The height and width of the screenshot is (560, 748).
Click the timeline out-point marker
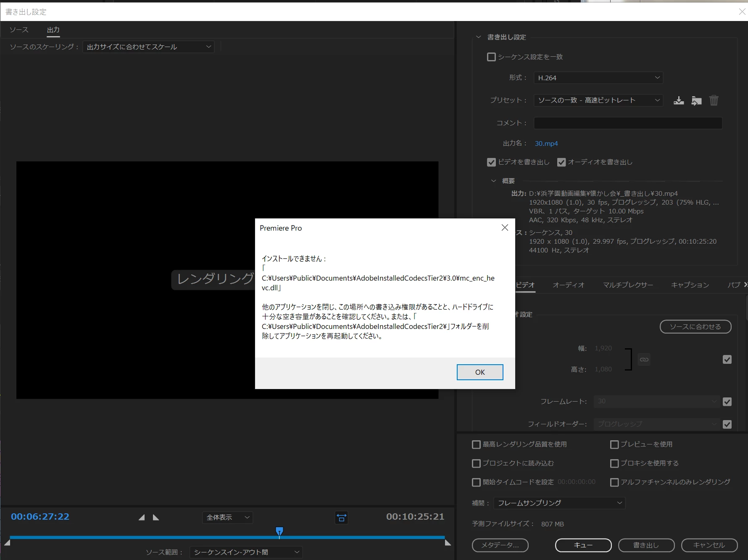coord(448,543)
